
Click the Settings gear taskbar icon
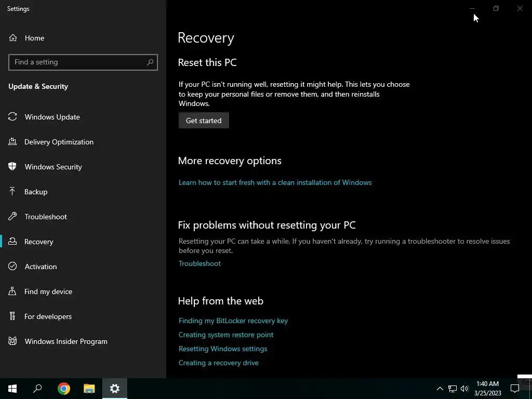115,389
